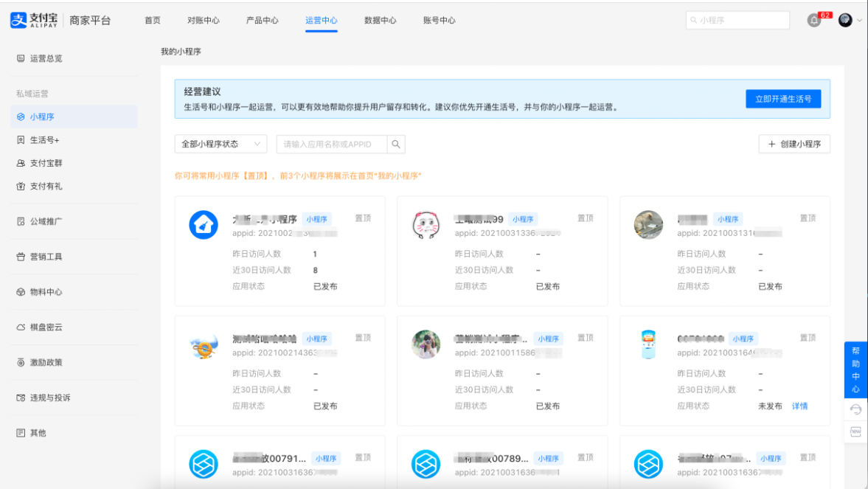Open 支付有礼 in the sidebar
The width and height of the screenshot is (868, 489).
coord(46,186)
